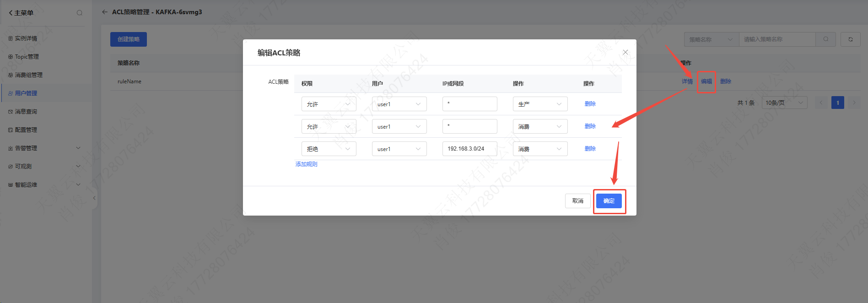Delete the 192.168.3.0/24 rule row
This screenshot has height=303, width=868.
pyautogui.click(x=590, y=149)
